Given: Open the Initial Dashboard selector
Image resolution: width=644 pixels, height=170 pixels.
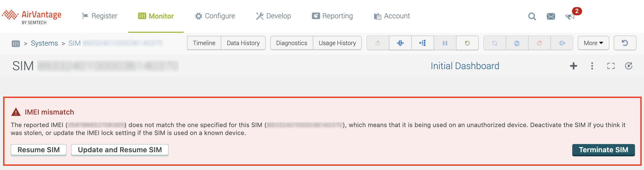Looking at the screenshot, I should (x=465, y=66).
